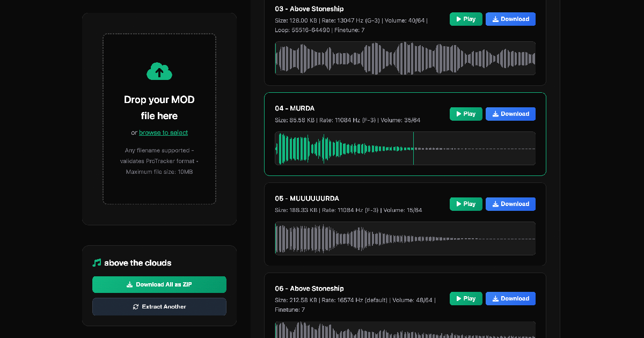
Task: Play the 05 - MUUUUUURDA sample
Action: coord(465,204)
